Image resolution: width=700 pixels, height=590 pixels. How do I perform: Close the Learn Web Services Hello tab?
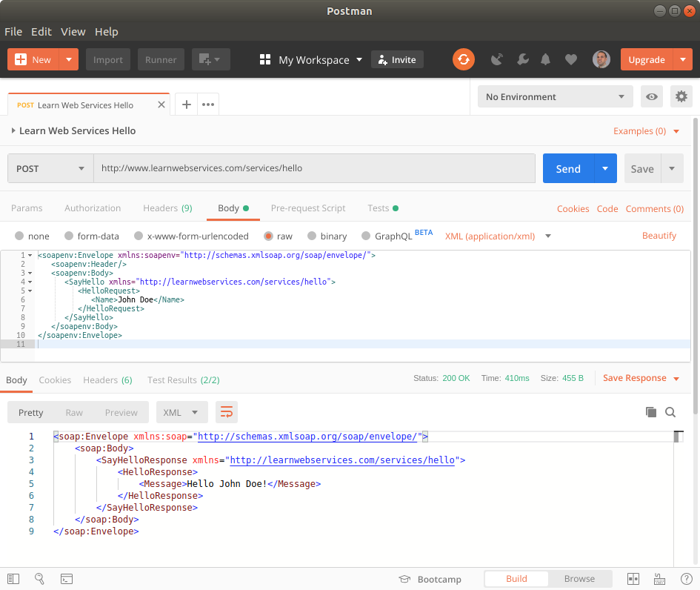click(161, 105)
